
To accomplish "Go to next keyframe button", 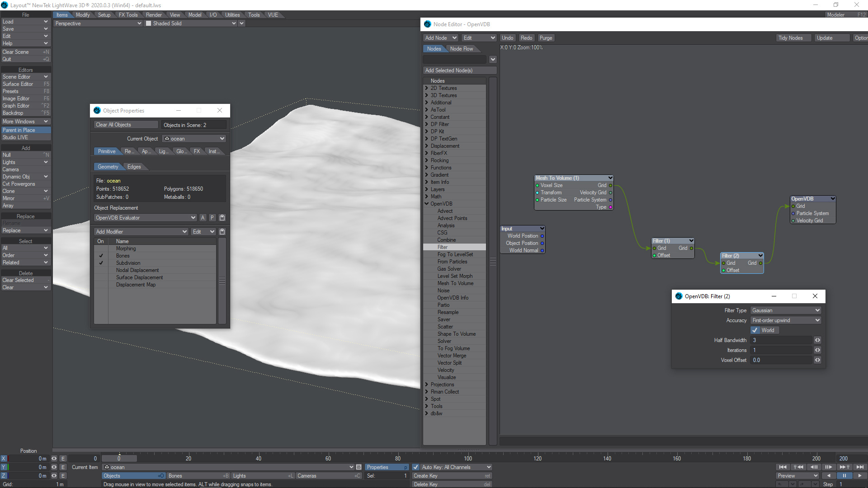I will pyautogui.click(x=844, y=467).
